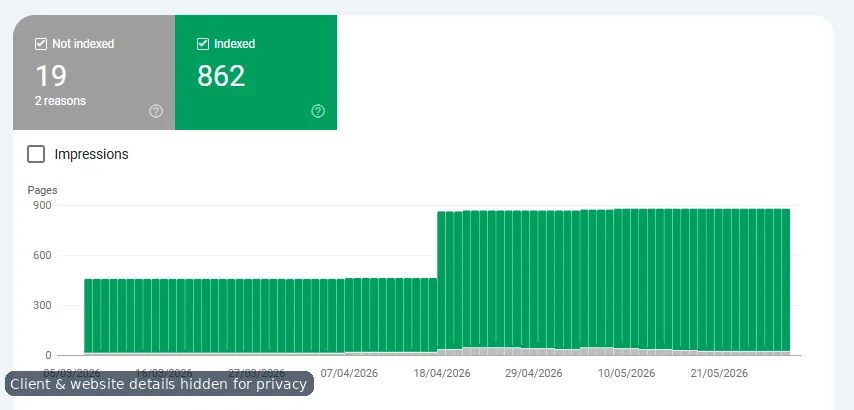The height and width of the screenshot is (410, 854).
Task: Click the 300 axis value
Action: pos(41,305)
